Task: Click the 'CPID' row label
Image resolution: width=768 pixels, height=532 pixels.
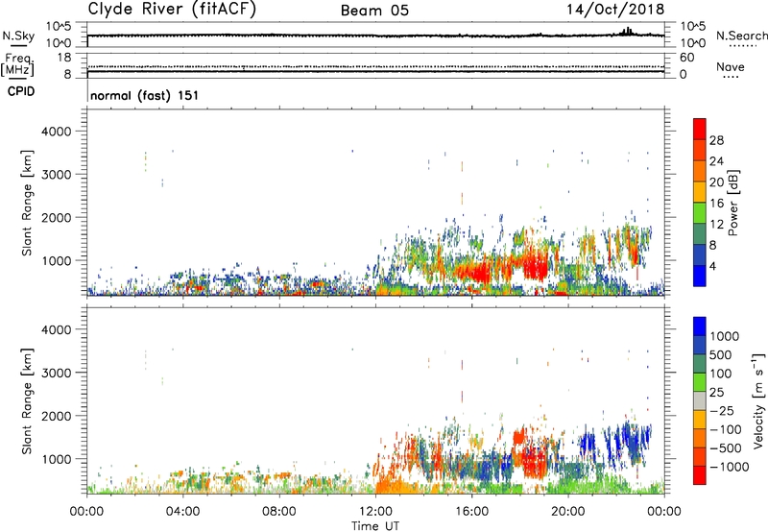Action: point(21,91)
